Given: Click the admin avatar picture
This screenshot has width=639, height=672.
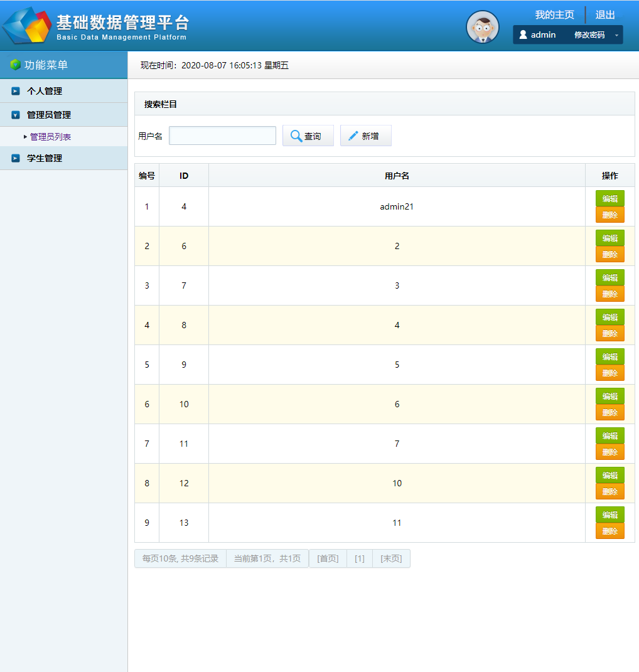Looking at the screenshot, I should click(x=483, y=27).
